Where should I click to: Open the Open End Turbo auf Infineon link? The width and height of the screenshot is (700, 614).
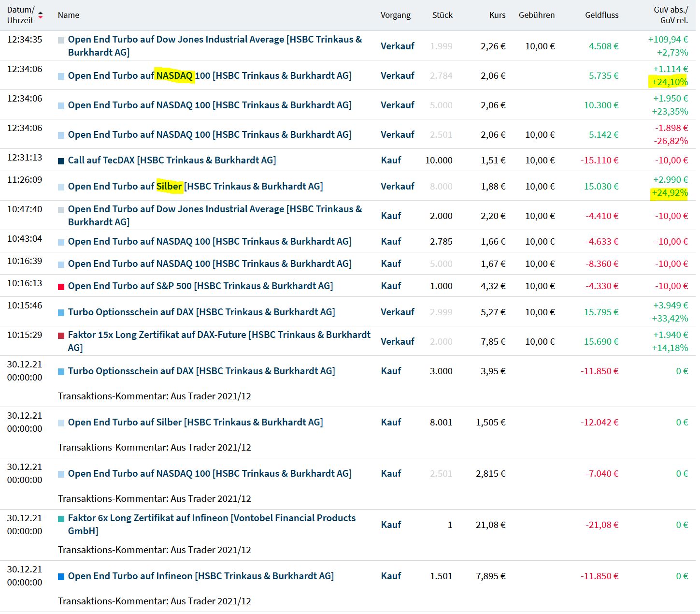click(200, 576)
